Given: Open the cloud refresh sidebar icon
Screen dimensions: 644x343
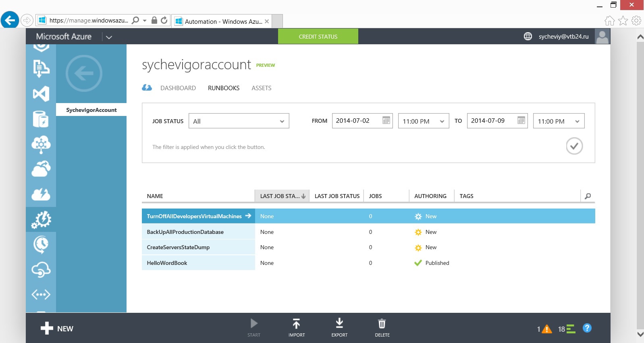Looking at the screenshot, I should (41, 270).
